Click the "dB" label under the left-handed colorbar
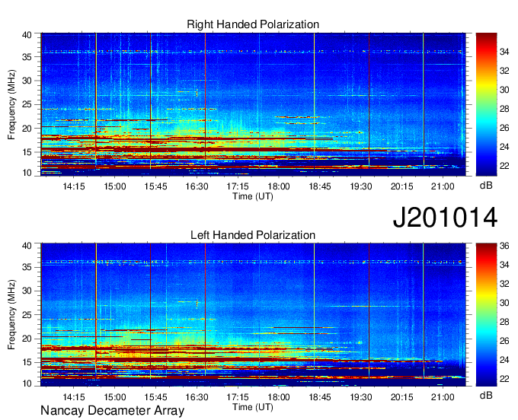The width and height of the screenshot is (518, 420). point(486,395)
